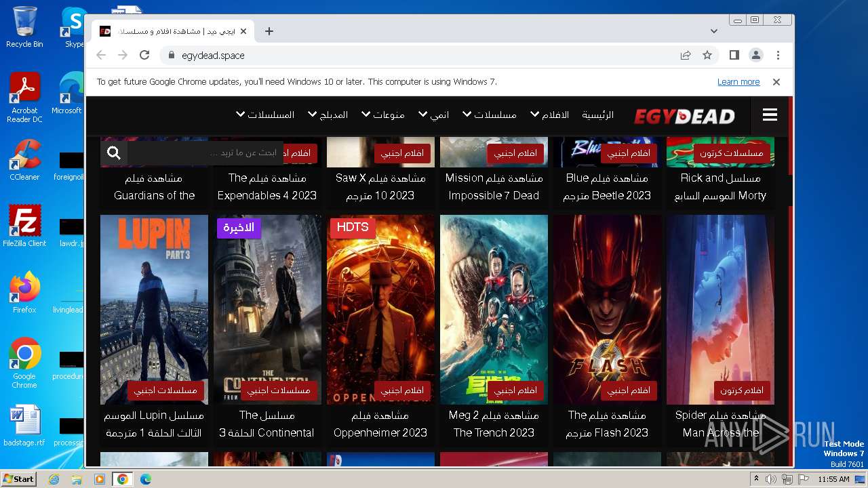Click الاخيرة badge on Continental poster
The height and width of the screenshot is (488, 868).
point(239,228)
